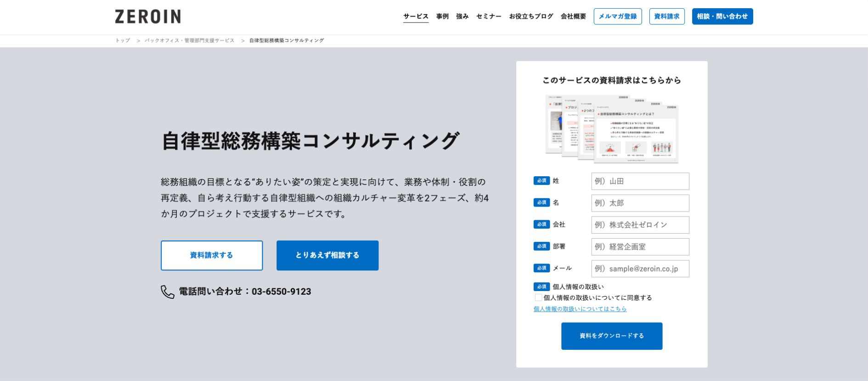Click the ZEROIN logo
Image resolution: width=868 pixels, height=381 pixels.
coord(148,17)
